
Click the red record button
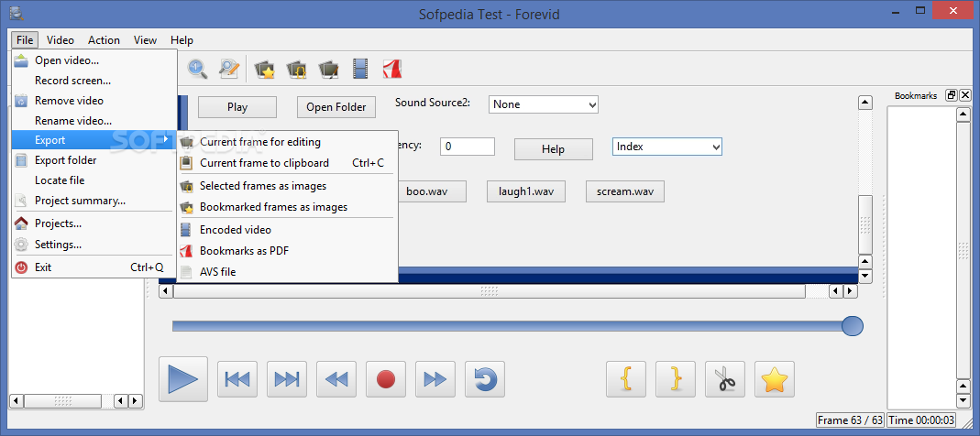click(x=386, y=379)
